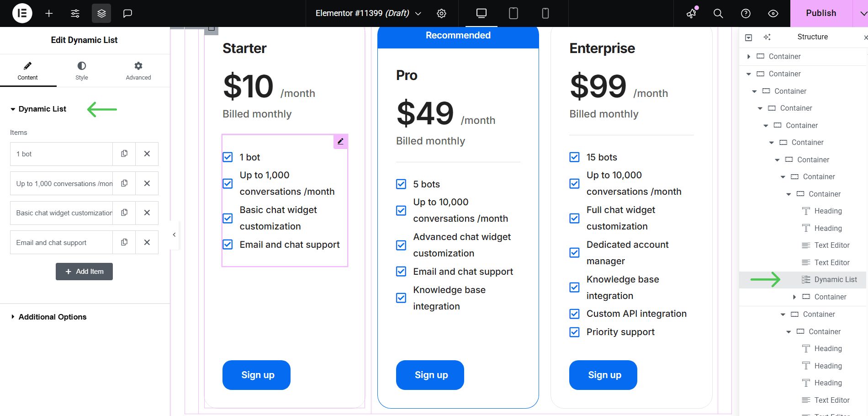Select Dynamic List in Structure tree
The image size is (868, 416).
(x=835, y=279)
